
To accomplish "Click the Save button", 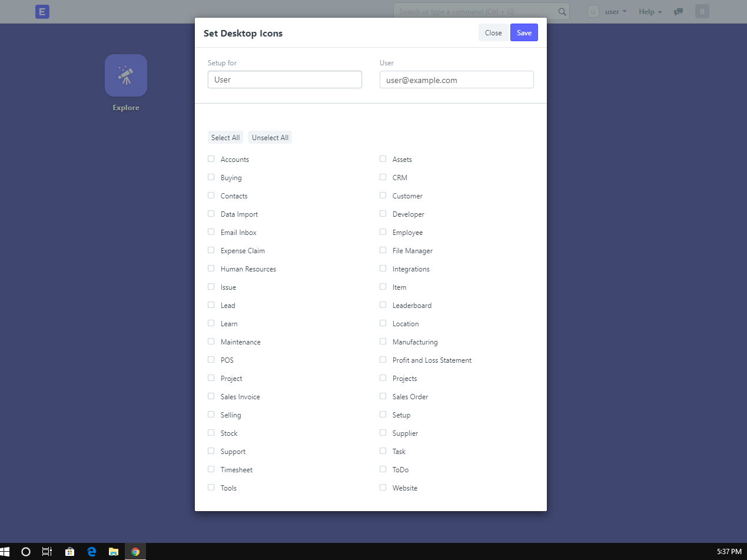I will 524,33.
